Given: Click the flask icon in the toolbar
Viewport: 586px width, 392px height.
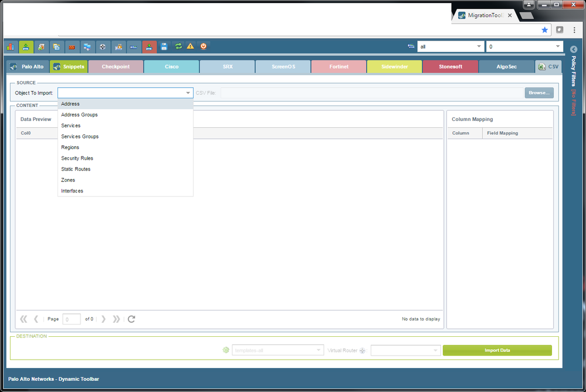Looking at the screenshot, I should (x=41, y=46).
